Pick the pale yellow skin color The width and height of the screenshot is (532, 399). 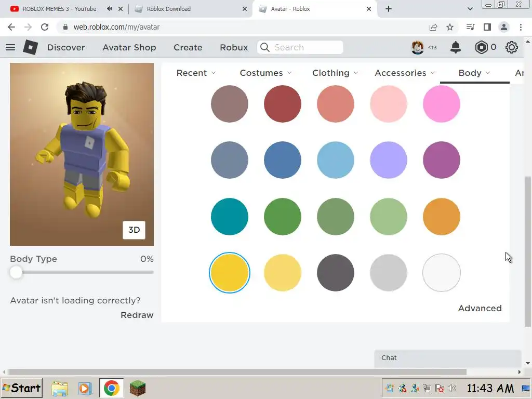283,273
